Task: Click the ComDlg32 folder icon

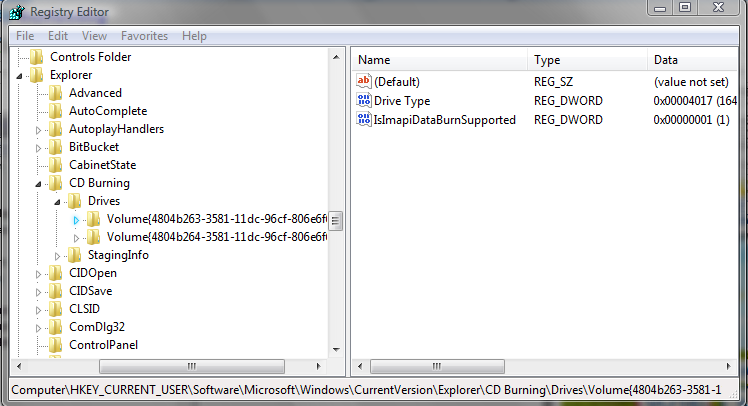Action: pyautogui.click(x=55, y=327)
